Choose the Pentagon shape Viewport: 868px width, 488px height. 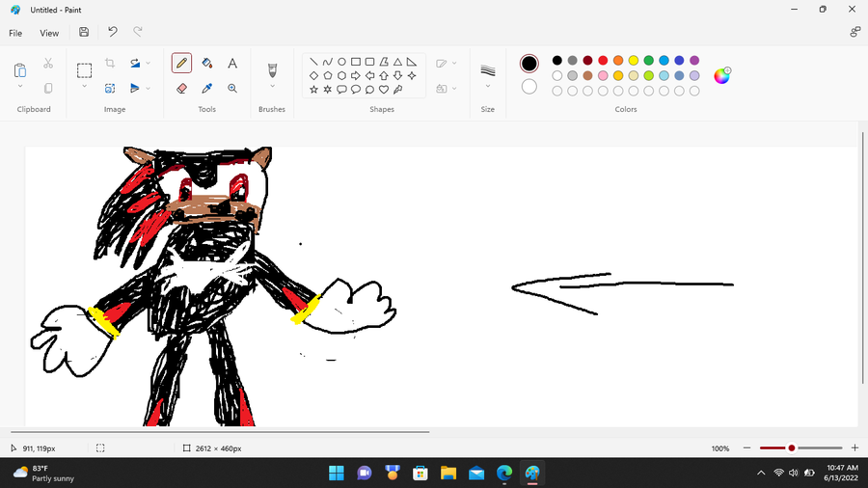point(328,75)
